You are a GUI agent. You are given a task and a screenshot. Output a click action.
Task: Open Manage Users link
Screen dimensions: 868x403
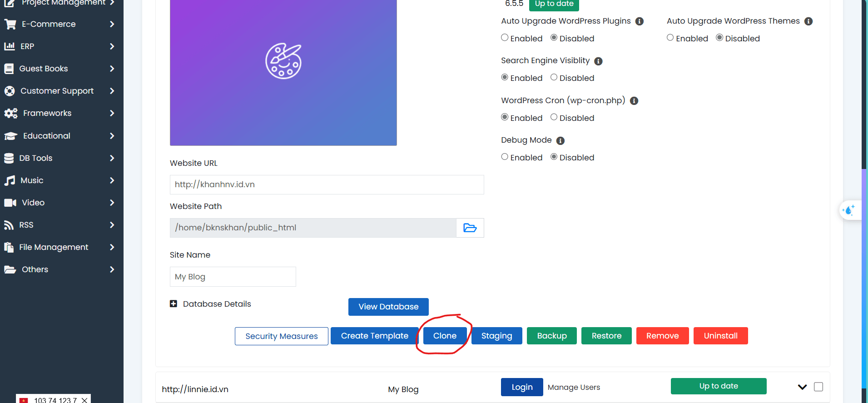point(574,387)
